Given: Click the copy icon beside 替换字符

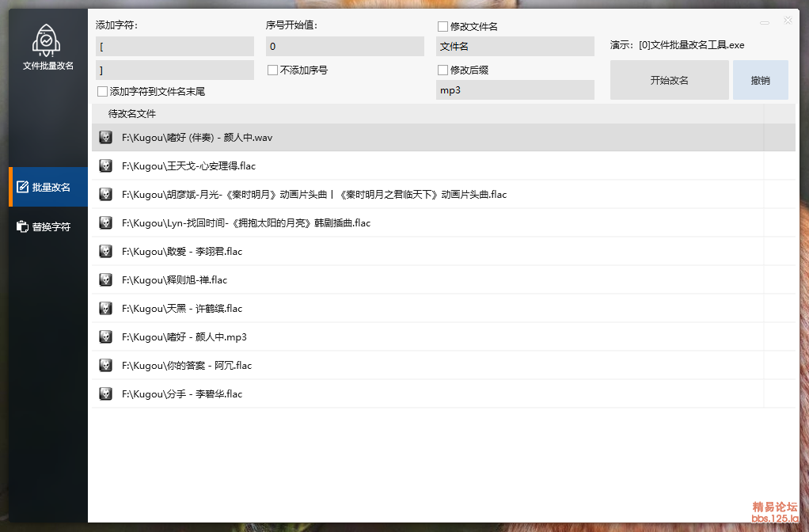Looking at the screenshot, I should (x=22, y=226).
